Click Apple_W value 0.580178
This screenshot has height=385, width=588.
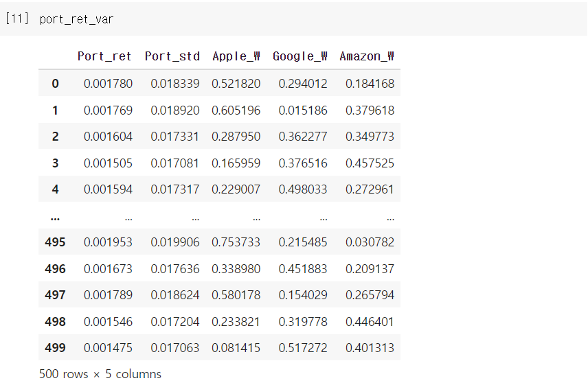click(236, 294)
